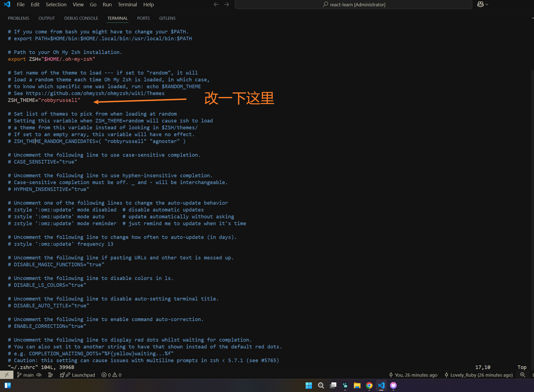Open the Edit menu
This screenshot has width=534, height=392.
pos(35,4)
